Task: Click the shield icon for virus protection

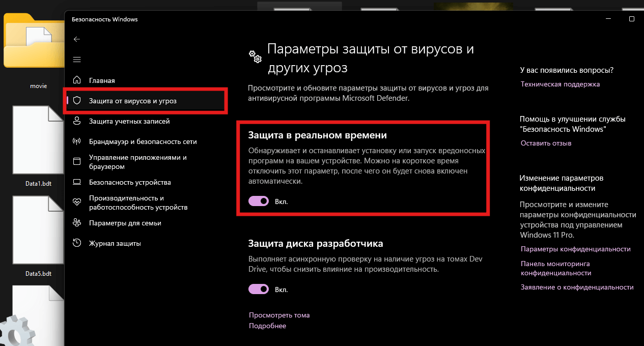Action: pos(77,101)
